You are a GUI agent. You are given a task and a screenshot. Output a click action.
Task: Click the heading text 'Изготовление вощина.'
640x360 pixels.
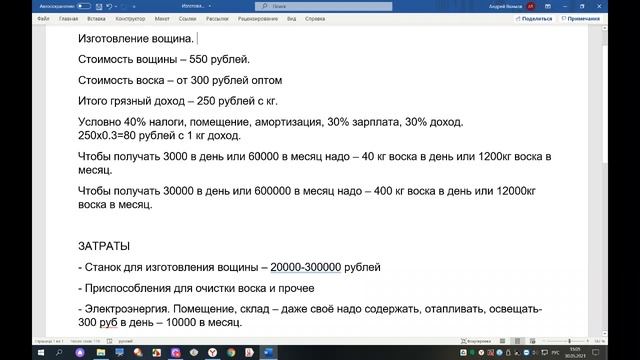136,38
